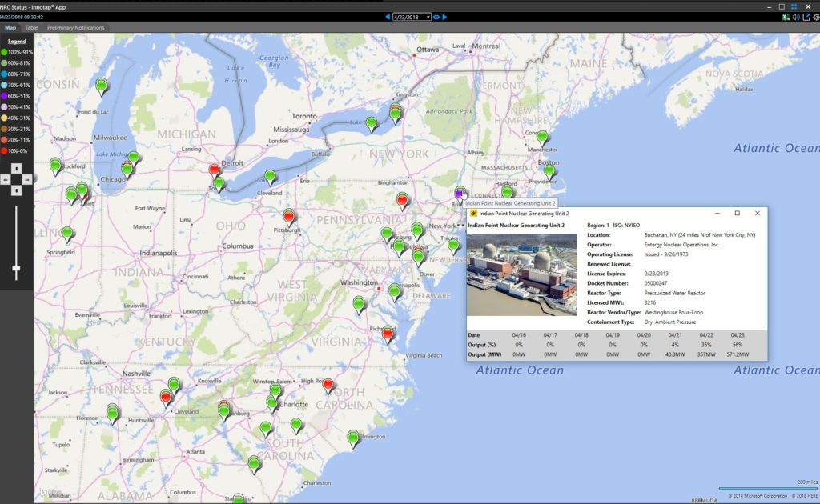Close the Indian Point Unit 2 popup
This screenshot has height=504, width=820.
pos(758,213)
